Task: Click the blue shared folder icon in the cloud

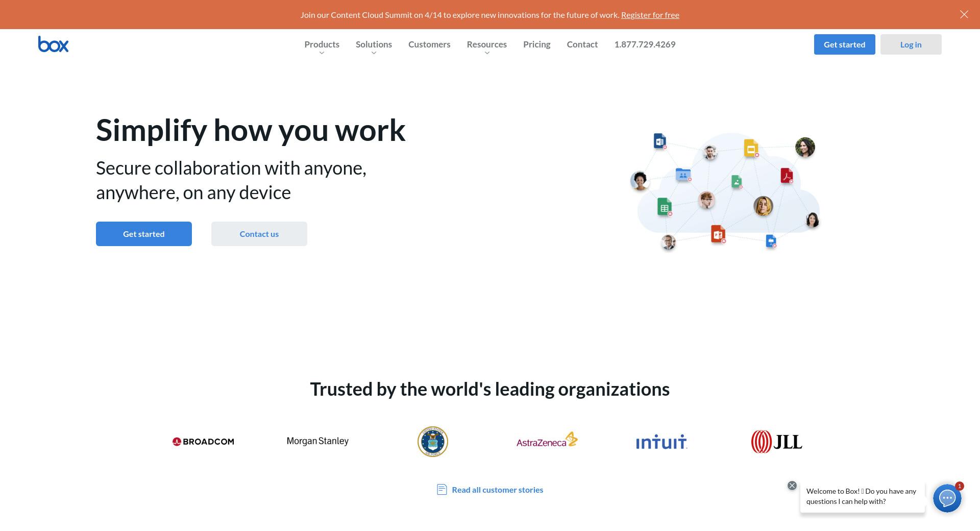Action: point(683,175)
